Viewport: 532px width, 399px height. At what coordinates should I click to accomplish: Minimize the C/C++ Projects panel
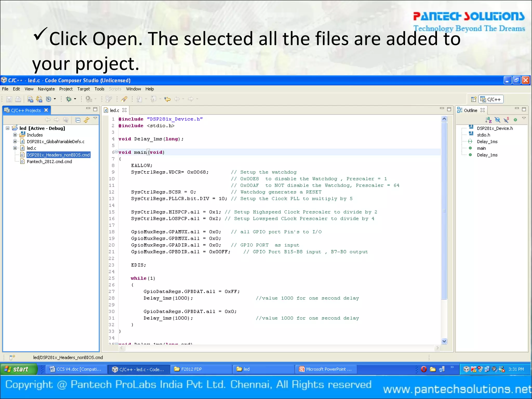click(88, 109)
